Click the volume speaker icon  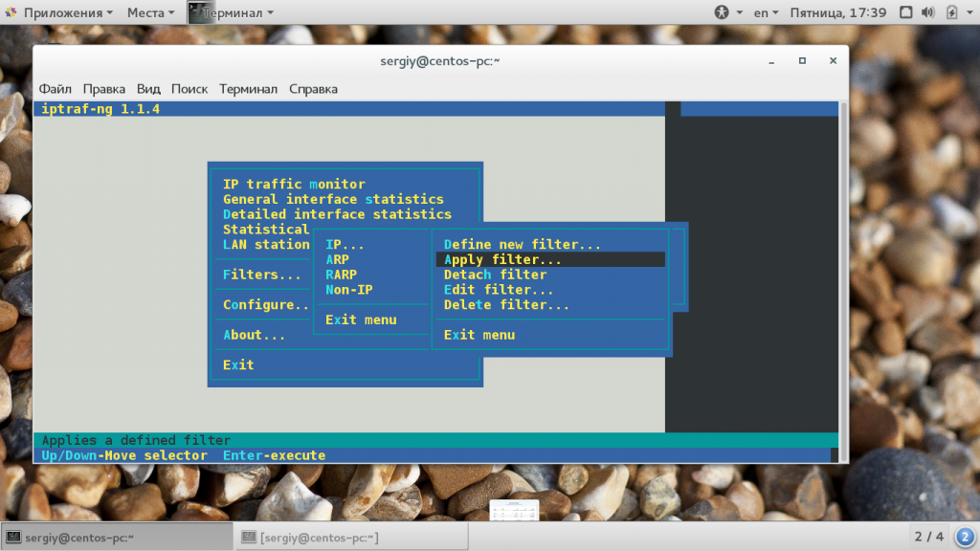click(927, 12)
